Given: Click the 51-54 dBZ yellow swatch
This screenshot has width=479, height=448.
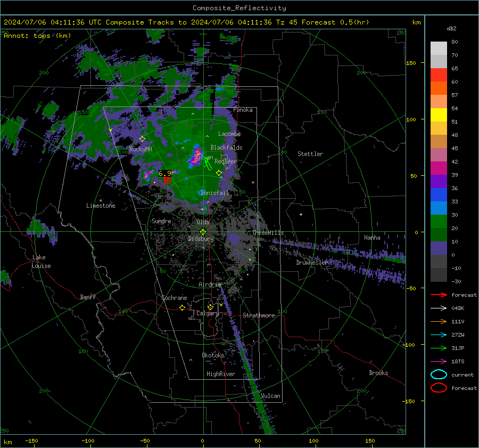Looking at the screenshot, I should [x=439, y=115].
